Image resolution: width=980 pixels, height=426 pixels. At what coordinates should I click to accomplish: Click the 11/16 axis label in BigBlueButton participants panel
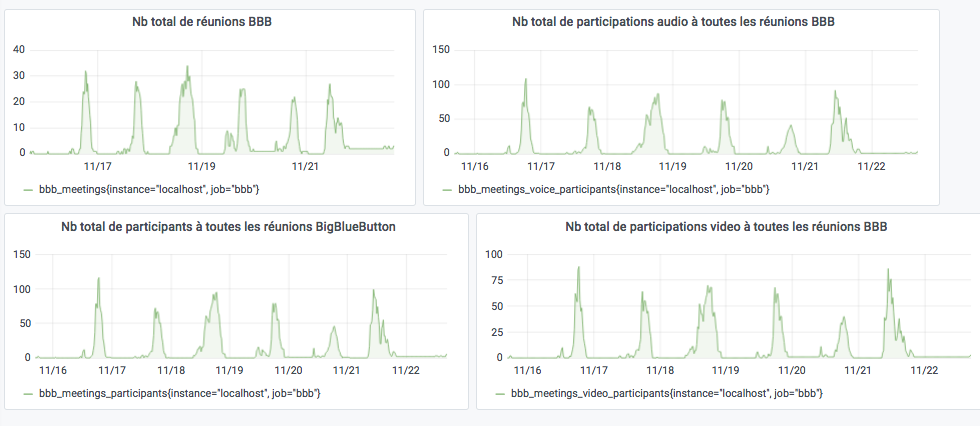52,370
